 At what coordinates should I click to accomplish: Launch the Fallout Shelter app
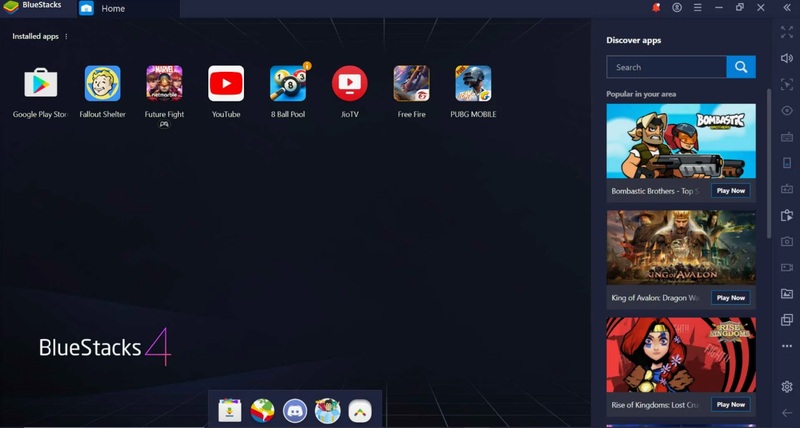point(102,84)
